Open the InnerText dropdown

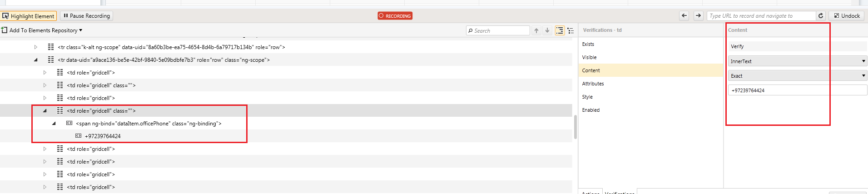click(x=797, y=61)
